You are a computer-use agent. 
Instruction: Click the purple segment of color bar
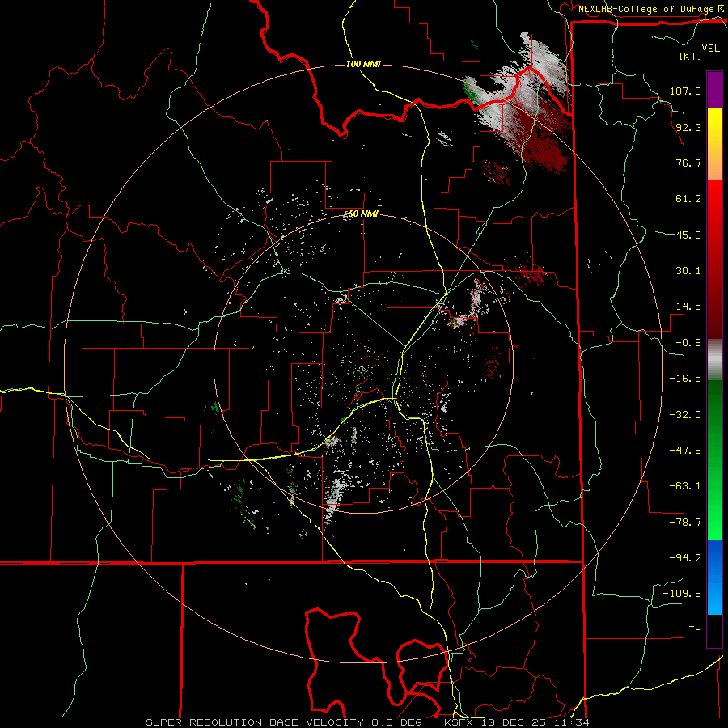714,90
